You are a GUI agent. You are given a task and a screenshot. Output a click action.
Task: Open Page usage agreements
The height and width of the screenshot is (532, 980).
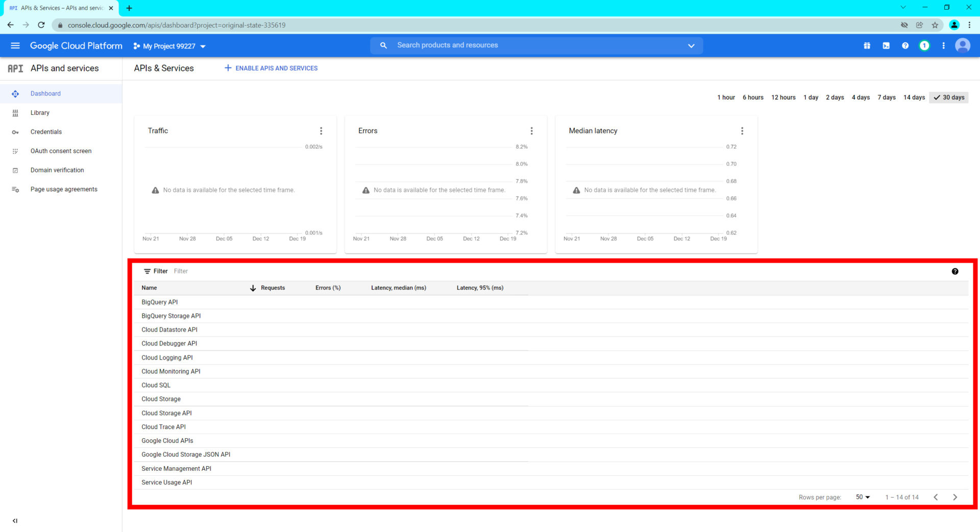point(61,189)
